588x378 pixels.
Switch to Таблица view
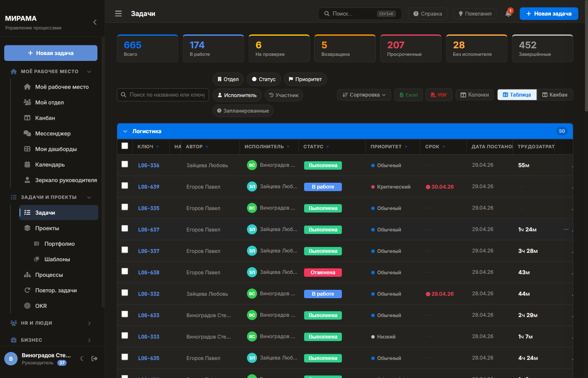pos(517,95)
